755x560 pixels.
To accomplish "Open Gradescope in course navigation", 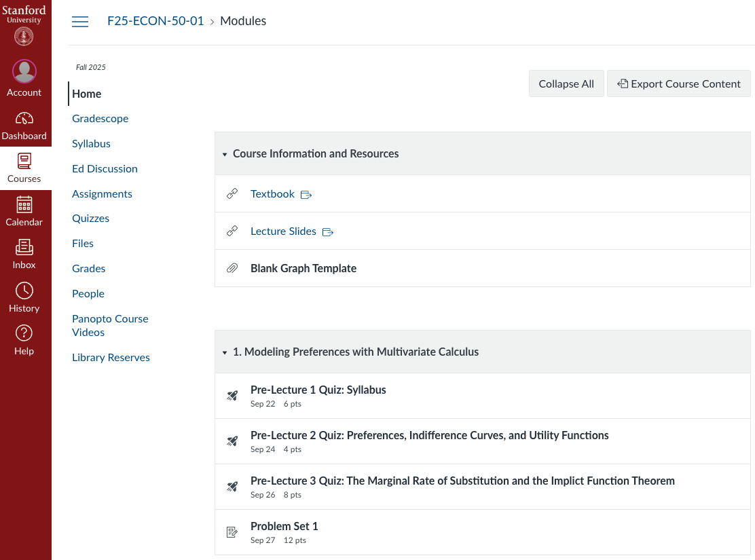I will click(100, 119).
